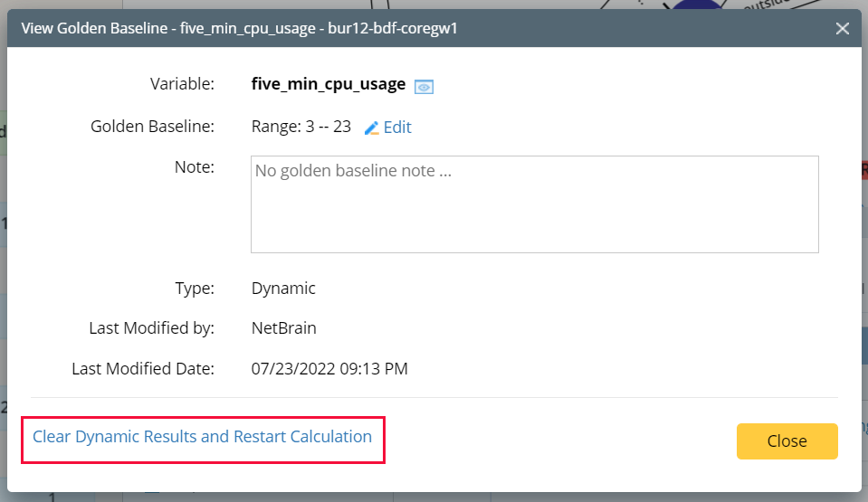Click the Edit link for Golden Baseline
This screenshot has width=868, height=502.
397,128
